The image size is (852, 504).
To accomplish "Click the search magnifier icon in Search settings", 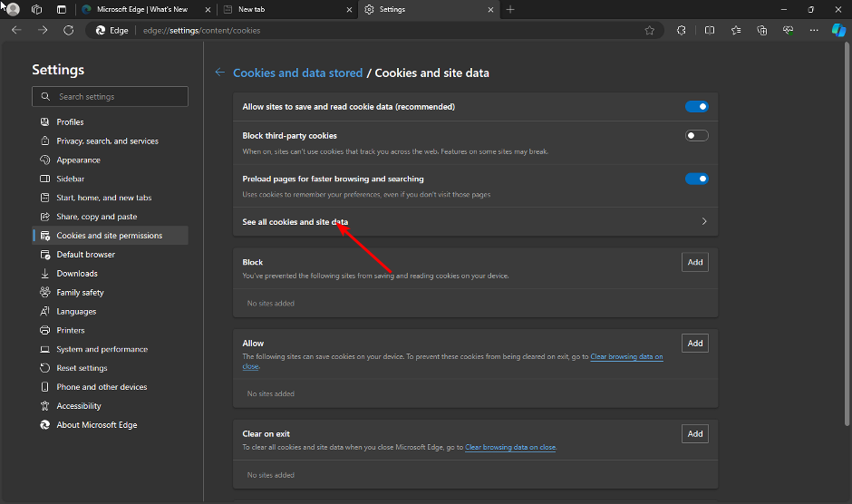I will [45, 96].
